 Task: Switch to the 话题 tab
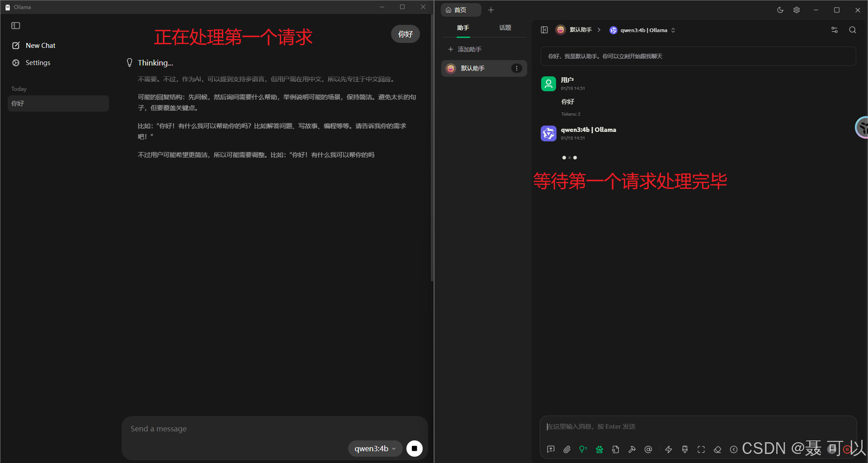coord(505,28)
